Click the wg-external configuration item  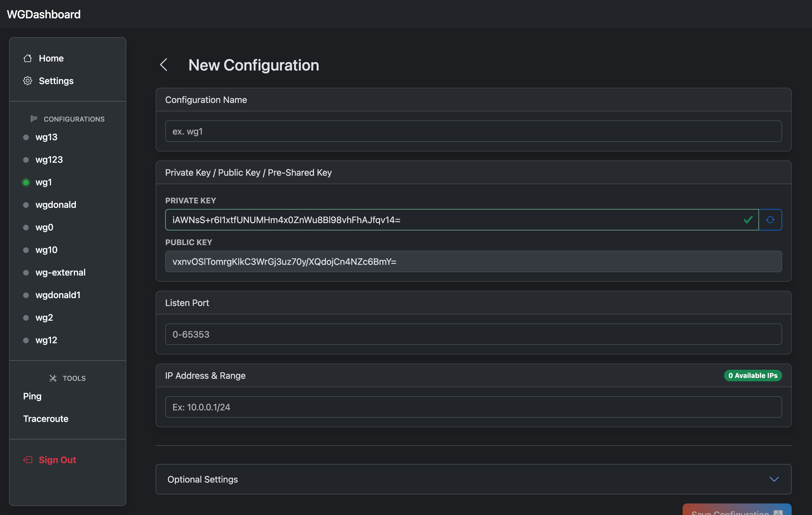(60, 272)
